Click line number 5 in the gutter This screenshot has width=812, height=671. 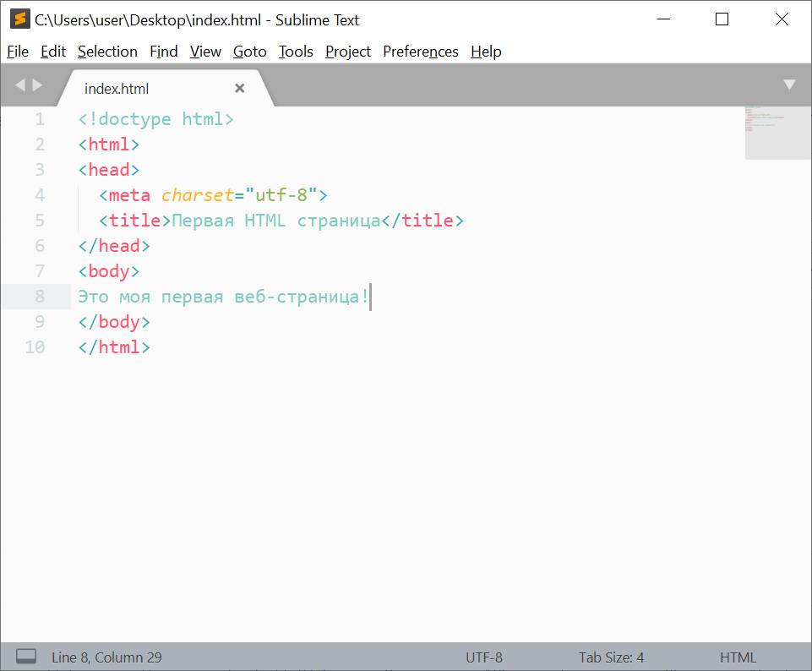coord(40,221)
